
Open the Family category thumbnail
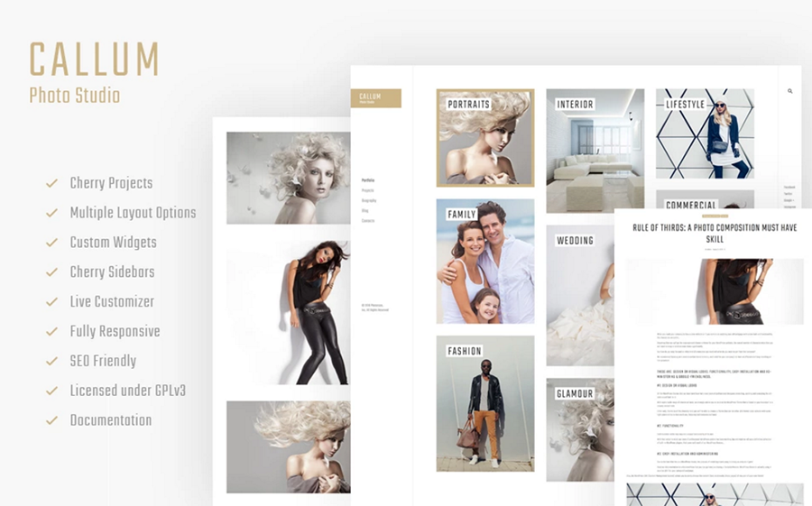(485, 262)
